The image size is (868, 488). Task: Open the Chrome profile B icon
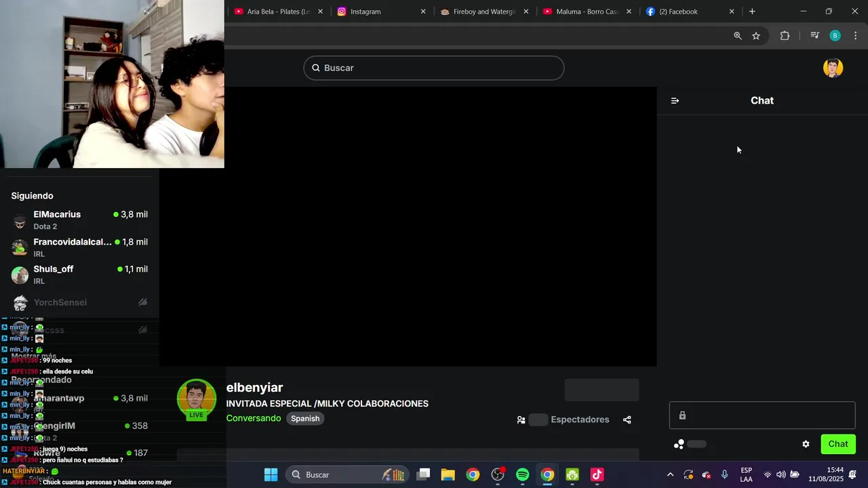(x=835, y=36)
